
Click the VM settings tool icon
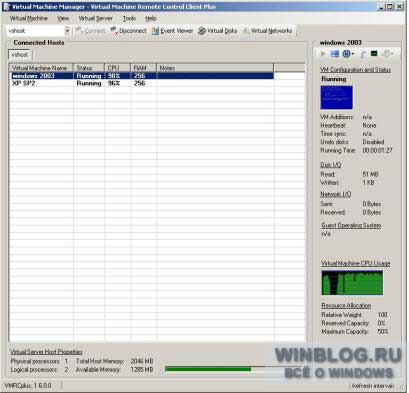[x=363, y=54]
